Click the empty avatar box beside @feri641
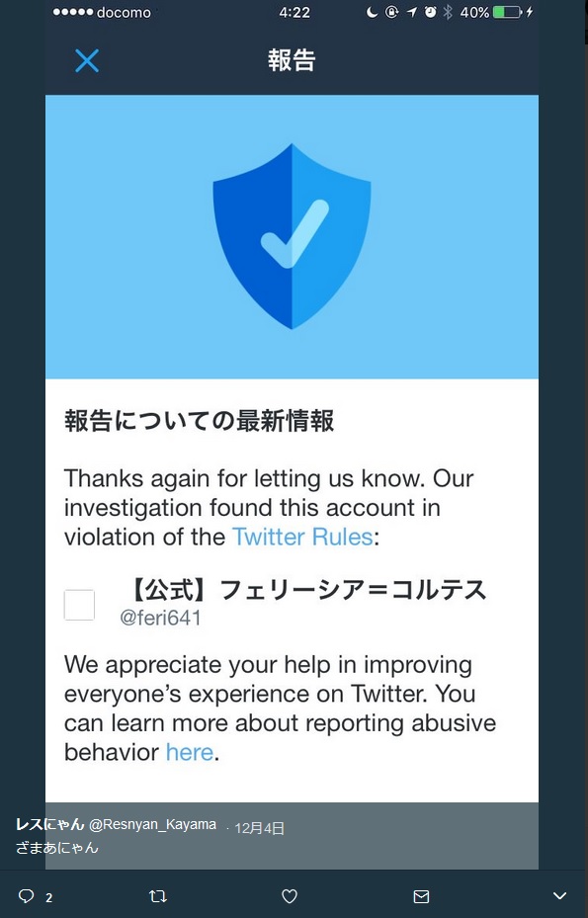 (x=79, y=605)
